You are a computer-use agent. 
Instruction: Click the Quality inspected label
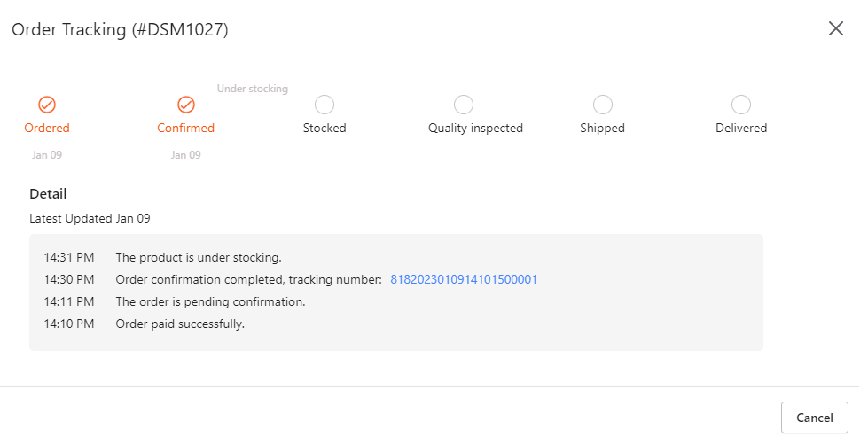tap(475, 129)
